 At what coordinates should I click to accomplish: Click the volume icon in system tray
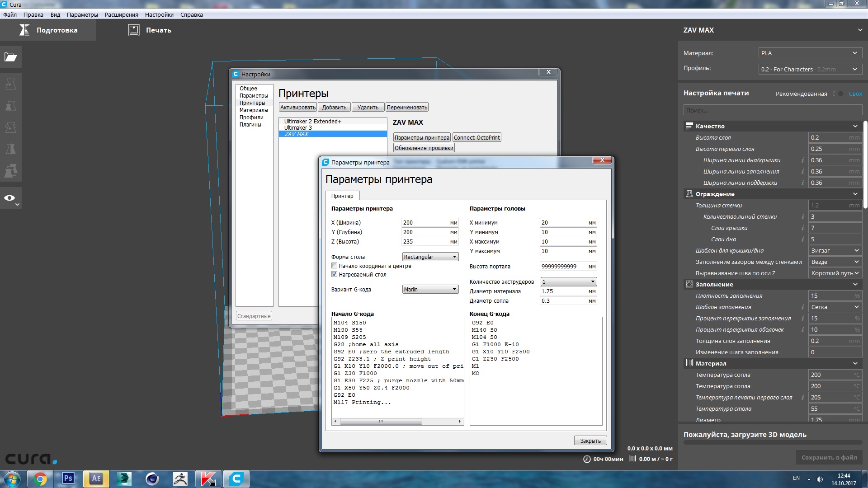pyautogui.click(x=820, y=479)
